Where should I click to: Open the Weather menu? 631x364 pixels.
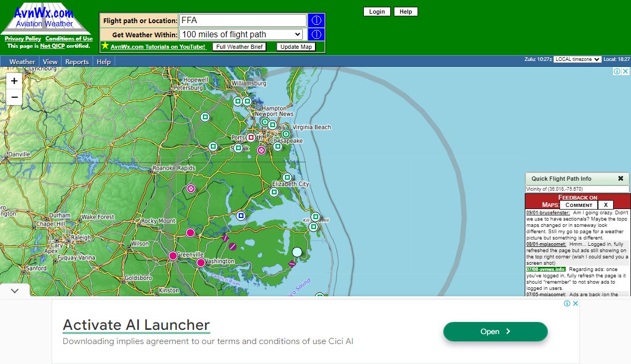point(23,61)
